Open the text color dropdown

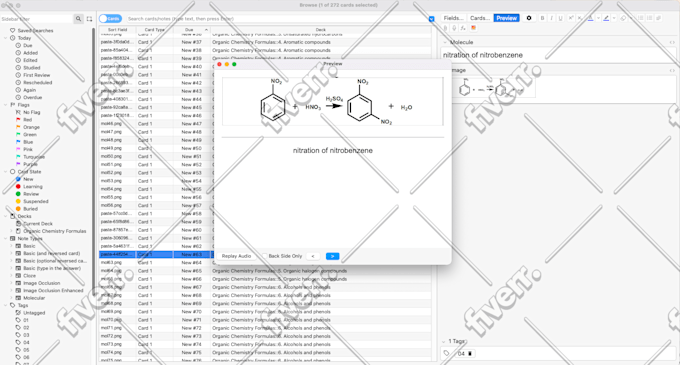598,18
